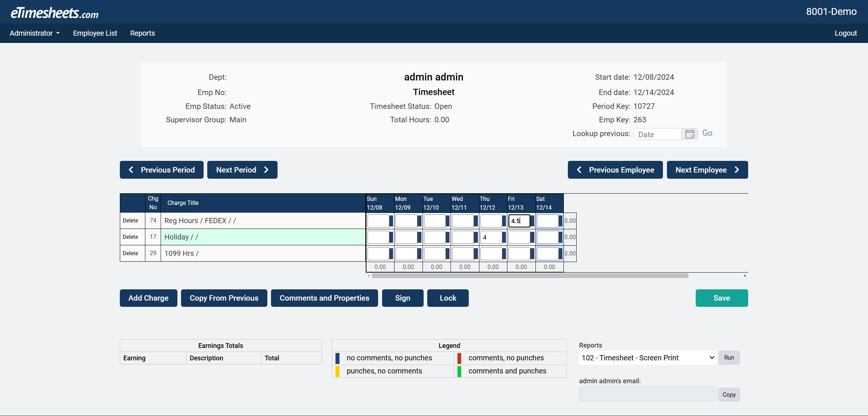Screen dimensions: 868x416
Task: Lock the timesheet
Action: click(x=448, y=298)
